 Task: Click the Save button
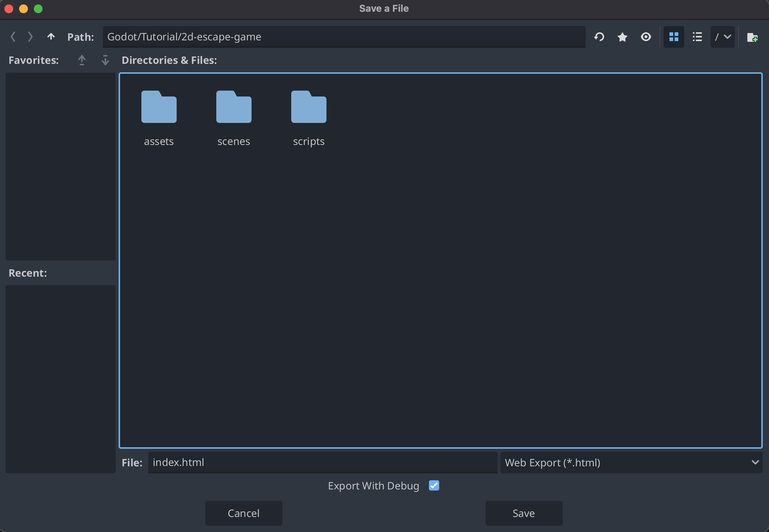(x=524, y=513)
